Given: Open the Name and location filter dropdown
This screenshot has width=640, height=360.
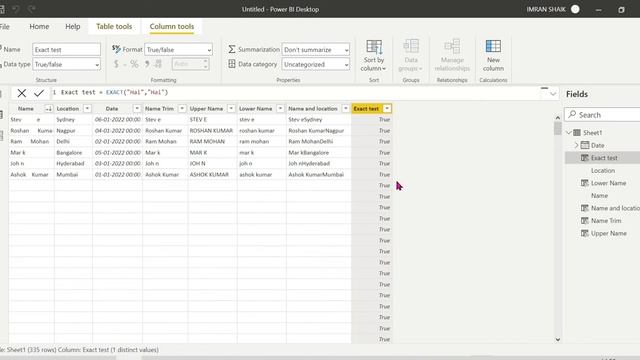Looking at the screenshot, I should (x=346, y=109).
